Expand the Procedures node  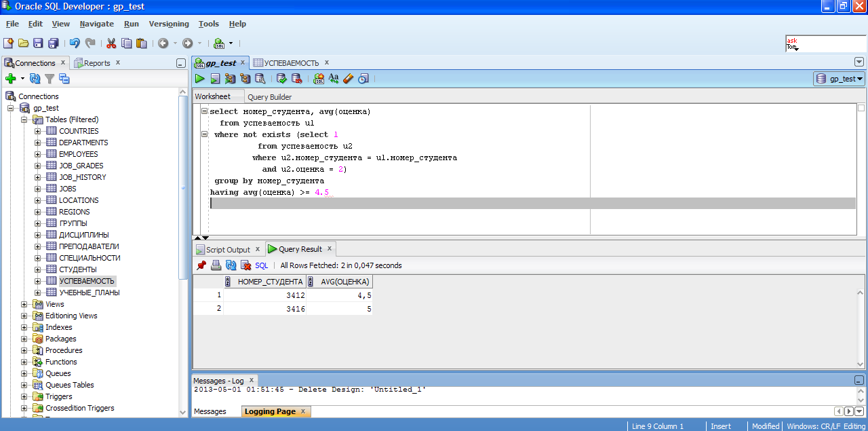pos(24,350)
